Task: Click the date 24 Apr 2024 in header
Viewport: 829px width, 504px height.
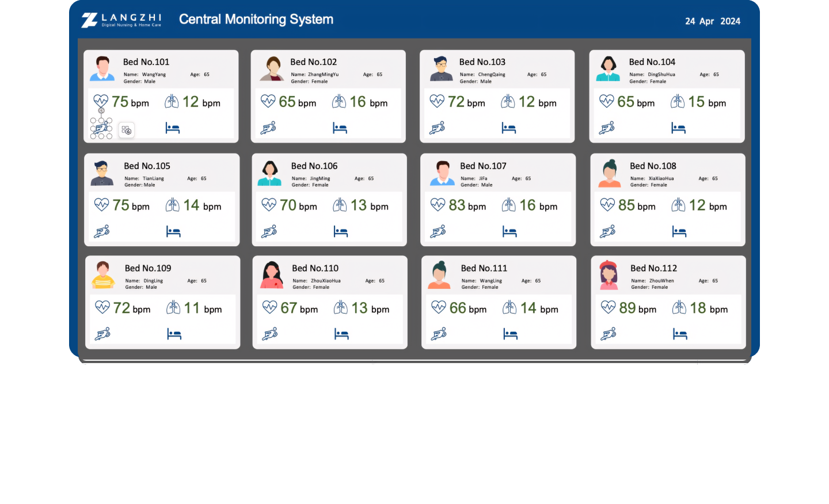Action: 712,21
